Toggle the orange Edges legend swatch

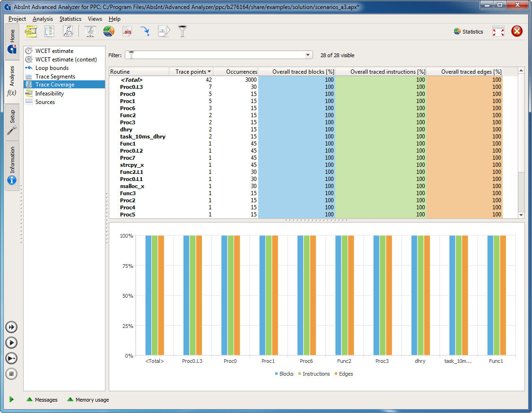(336, 374)
